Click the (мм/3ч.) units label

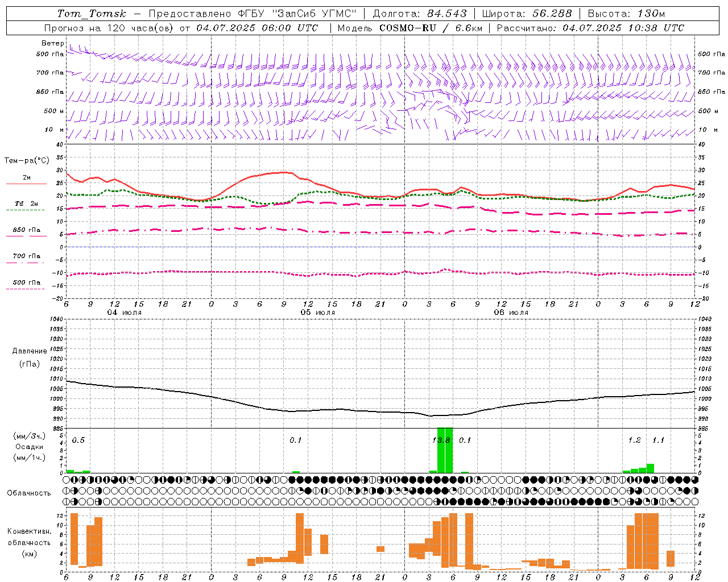30,436
